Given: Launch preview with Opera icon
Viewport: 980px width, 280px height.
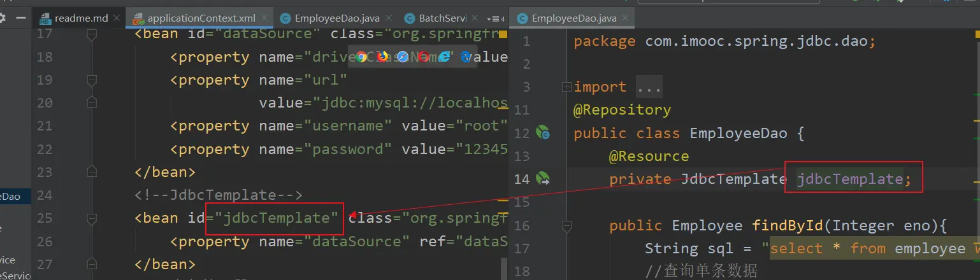Looking at the screenshot, I should pyautogui.click(x=423, y=57).
